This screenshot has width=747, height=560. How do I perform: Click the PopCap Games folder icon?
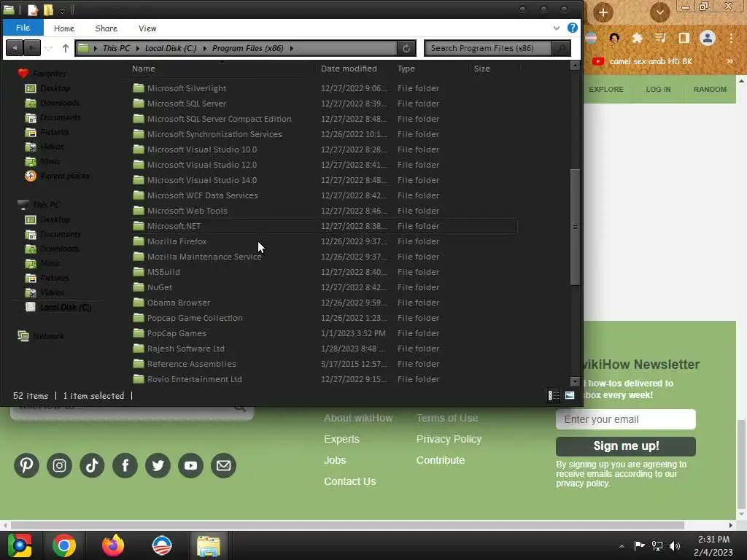[x=139, y=332]
